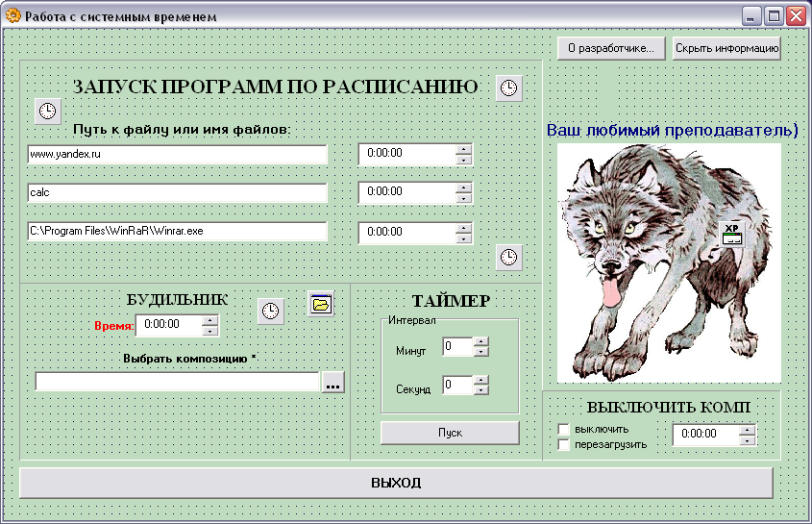Click the application gear icon in the title bar
The image size is (812, 524).
(x=12, y=15)
